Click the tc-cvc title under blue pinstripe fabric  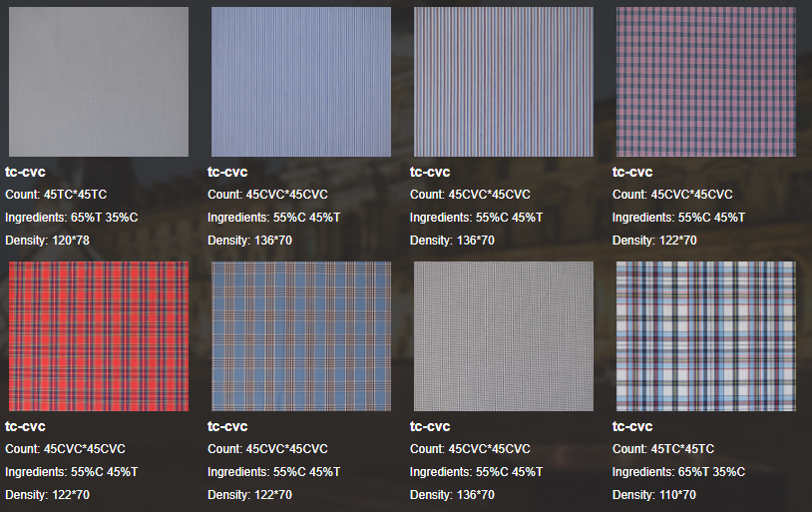point(227,172)
